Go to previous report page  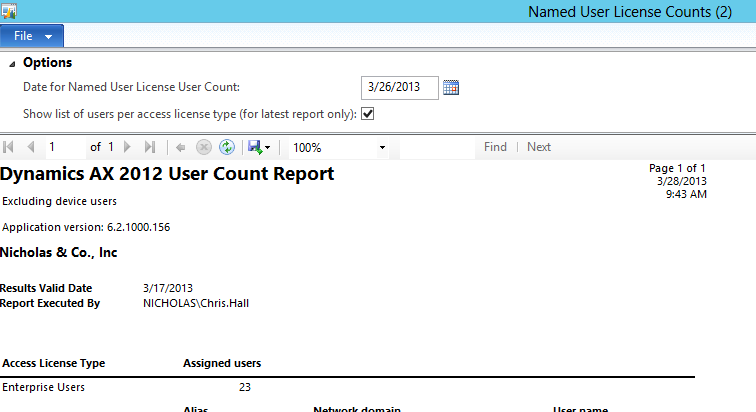31,147
